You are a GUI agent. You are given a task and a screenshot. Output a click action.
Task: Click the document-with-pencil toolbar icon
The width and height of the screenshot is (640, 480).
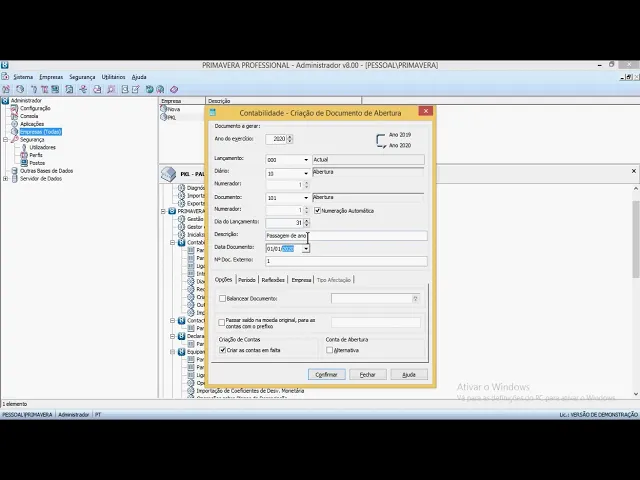pyautogui.click(x=136, y=89)
